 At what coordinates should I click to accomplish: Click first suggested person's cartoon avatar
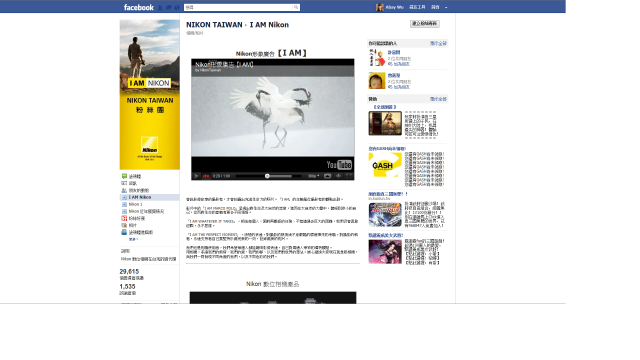pyautogui.click(x=377, y=58)
